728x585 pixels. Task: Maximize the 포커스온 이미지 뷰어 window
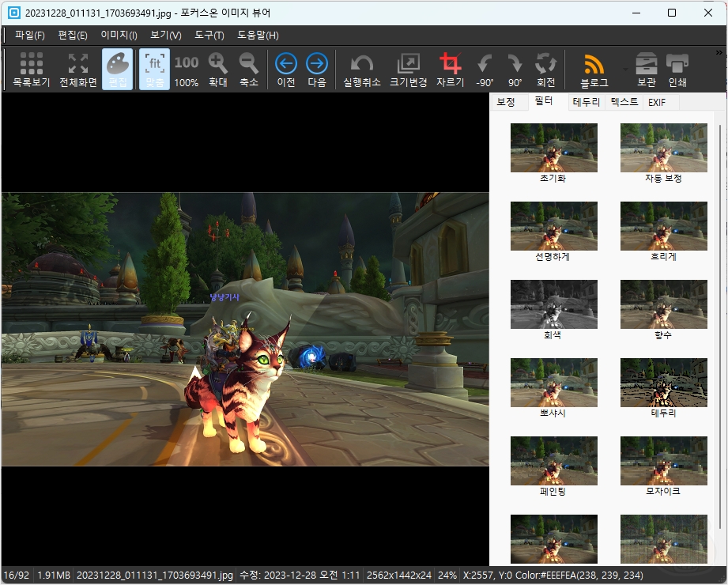tap(672, 13)
